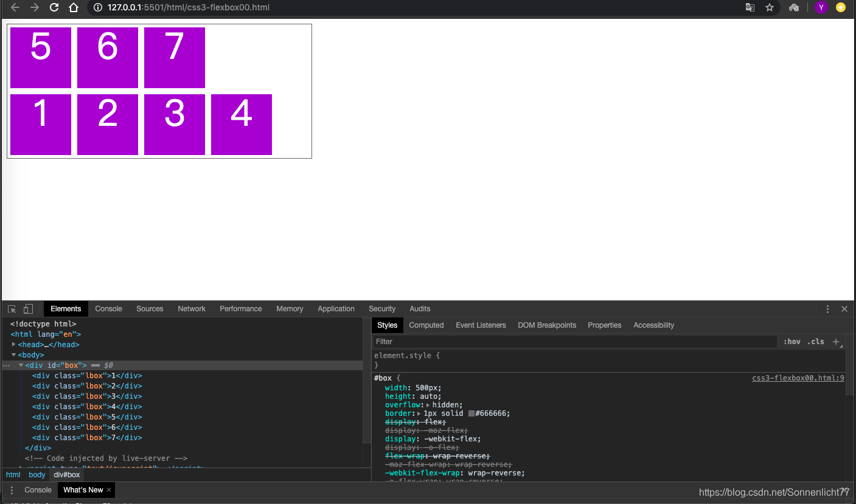Open the Accessibility sidebar tab
Image resolution: width=856 pixels, height=504 pixels.
tap(653, 325)
